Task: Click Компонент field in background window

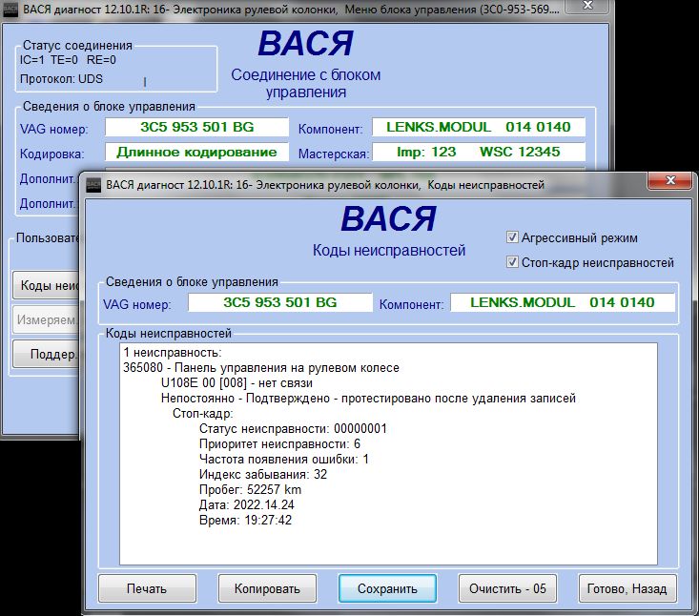Action: click(479, 127)
